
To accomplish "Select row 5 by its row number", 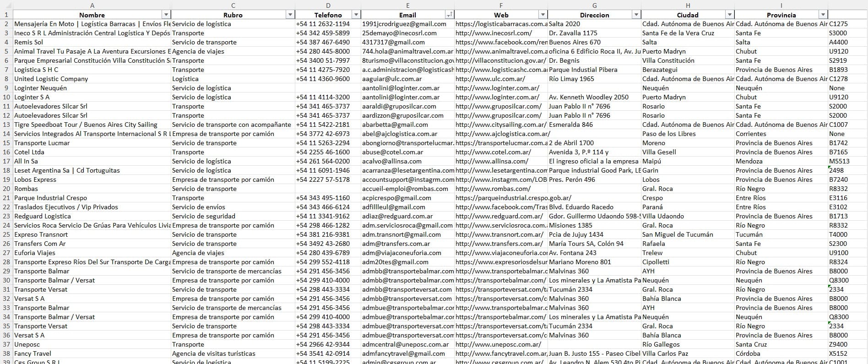I will click(x=6, y=51).
